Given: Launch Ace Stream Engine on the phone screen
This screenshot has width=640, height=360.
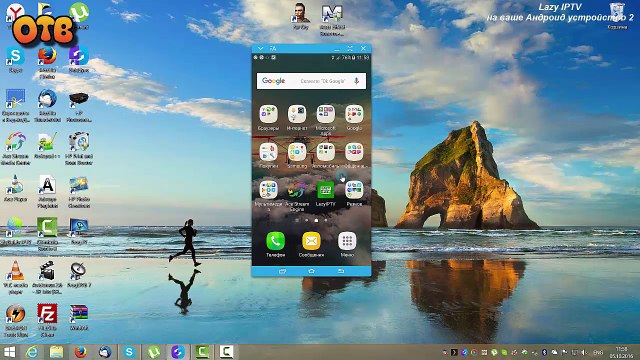Looking at the screenshot, I should tap(297, 191).
